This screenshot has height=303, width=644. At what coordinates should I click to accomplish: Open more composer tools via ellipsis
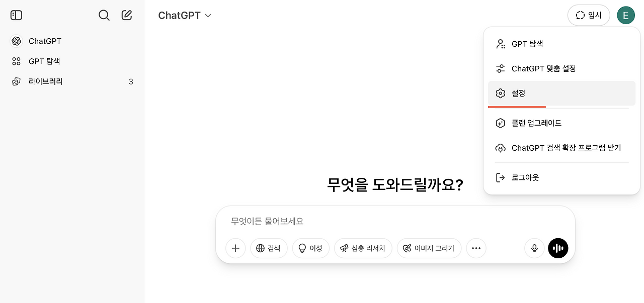click(x=476, y=248)
